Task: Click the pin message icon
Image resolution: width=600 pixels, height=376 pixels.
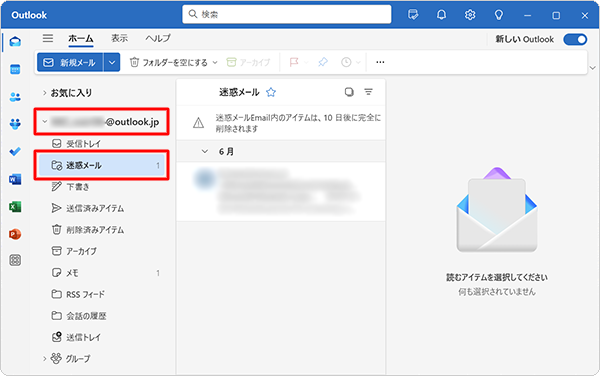Action: point(323,62)
